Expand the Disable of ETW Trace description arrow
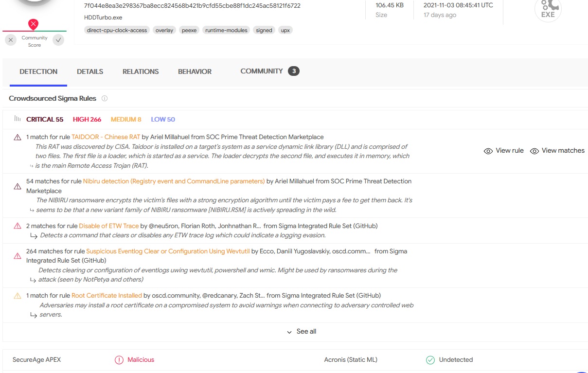Viewport: 588px width, 373px height. pos(34,235)
